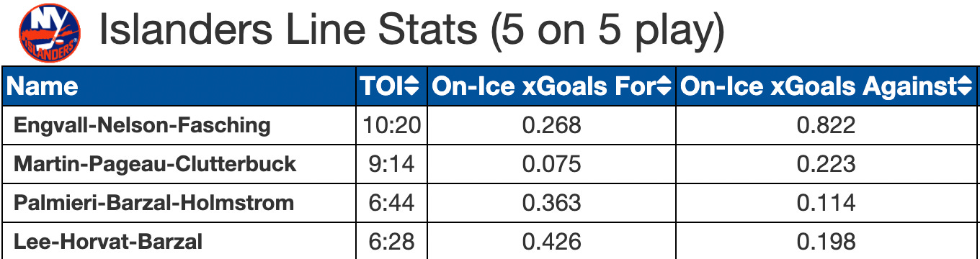Select the Engvall-Nelson-Fasching line row
Image resolution: width=980 pixels, height=259 pixels.
(490, 125)
